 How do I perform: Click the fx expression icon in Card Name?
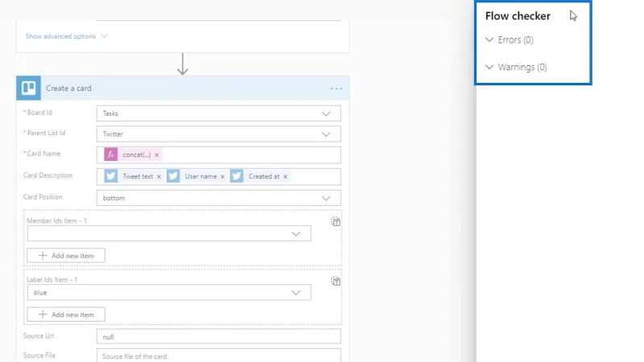(x=110, y=154)
